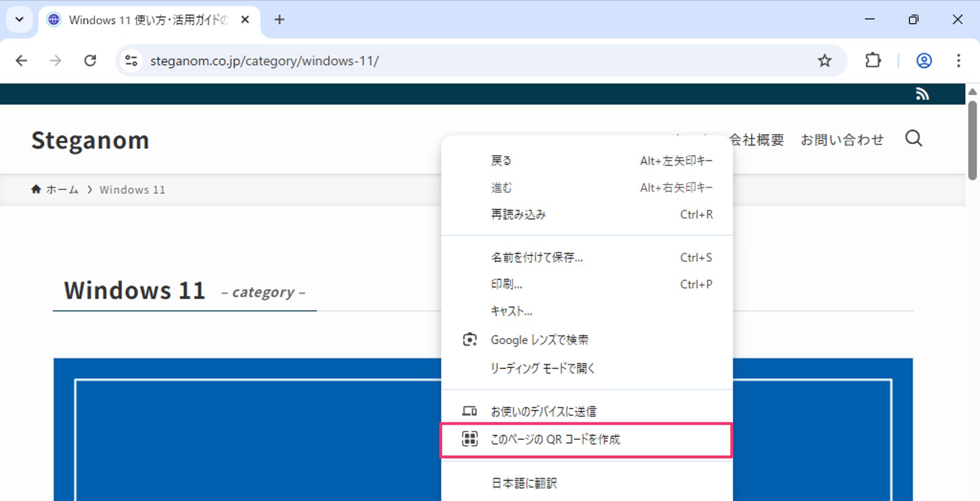Viewport: 980px width, 501px height.
Task: Click the home icon in the breadcrumb
Action: coord(36,189)
